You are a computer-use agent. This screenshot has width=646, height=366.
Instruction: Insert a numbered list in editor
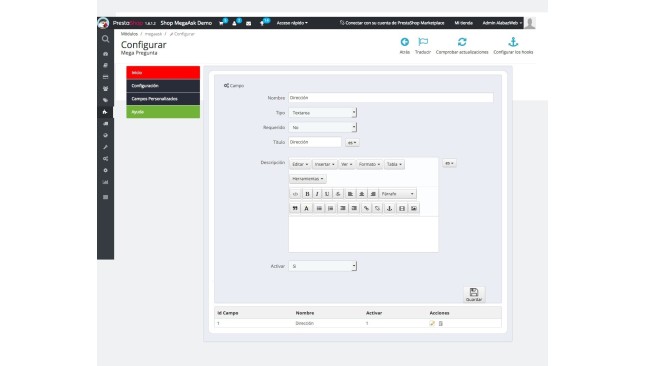click(x=330, y=209)
